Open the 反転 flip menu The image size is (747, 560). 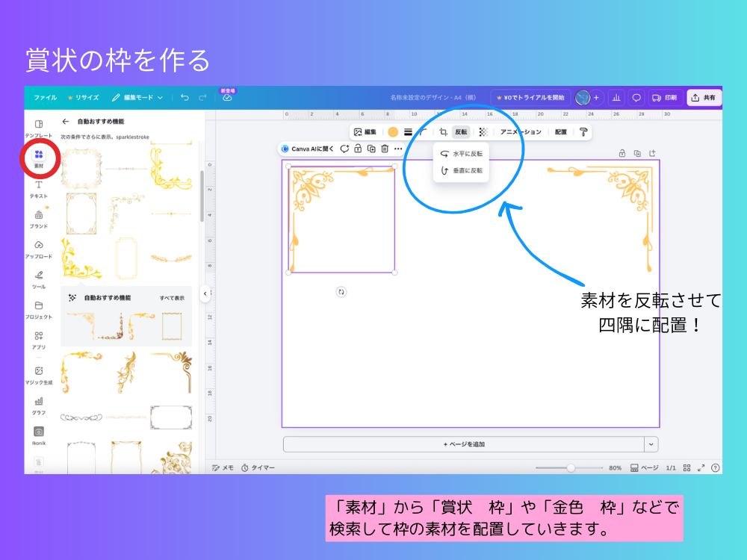[461, 132]
